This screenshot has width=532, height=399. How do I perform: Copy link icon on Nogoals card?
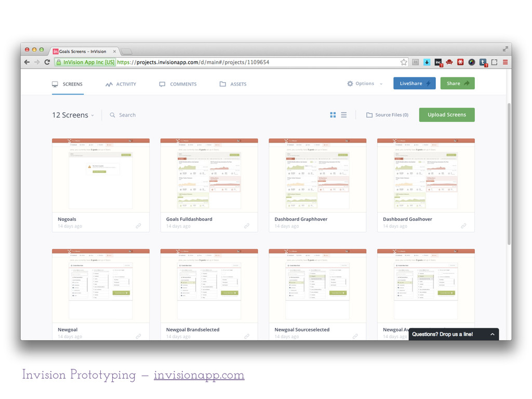(x=138, y=225)
